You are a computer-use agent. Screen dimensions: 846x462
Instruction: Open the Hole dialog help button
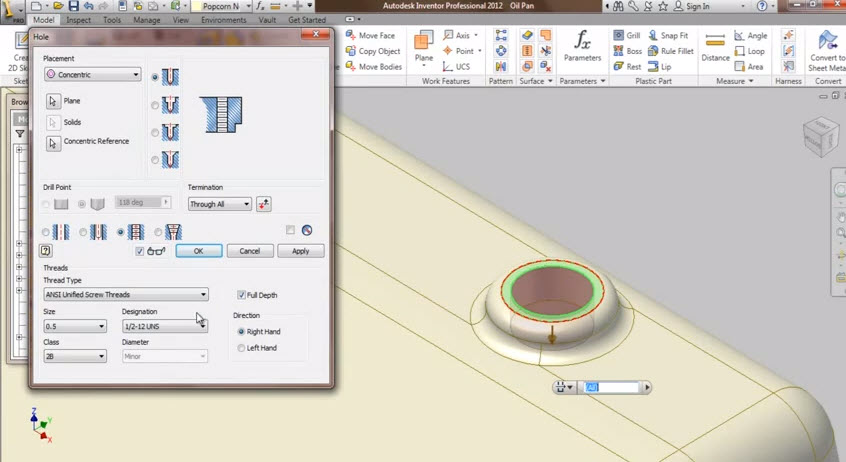tap(46, 250)
